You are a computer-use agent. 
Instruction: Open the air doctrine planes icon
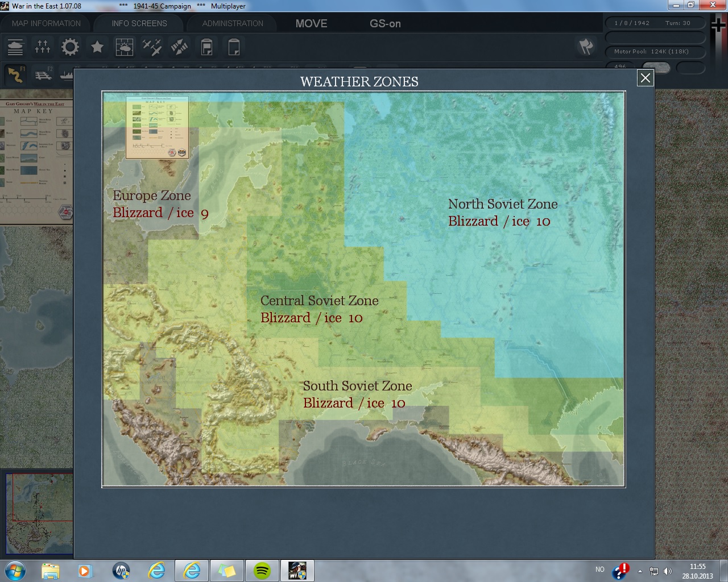[152, 47]
